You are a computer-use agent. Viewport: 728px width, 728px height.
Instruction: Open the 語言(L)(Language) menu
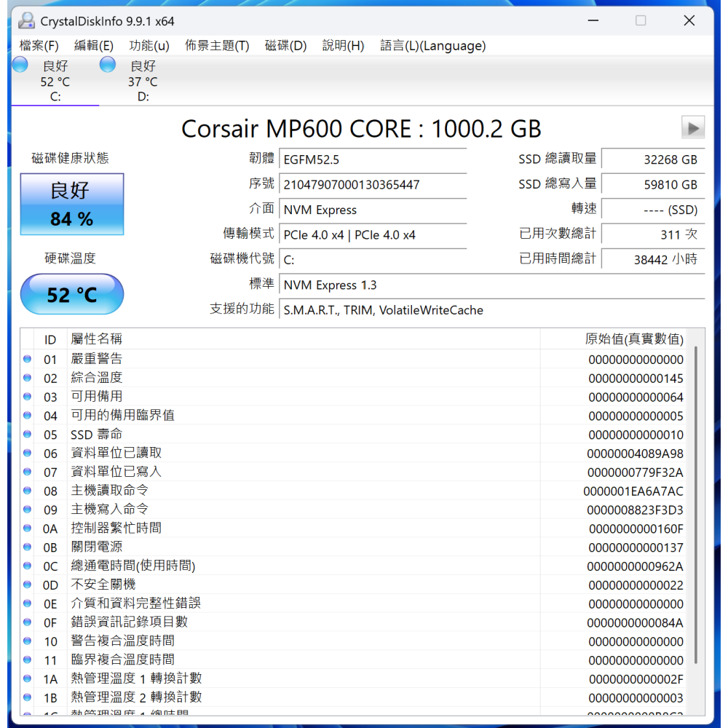[432, 45]
